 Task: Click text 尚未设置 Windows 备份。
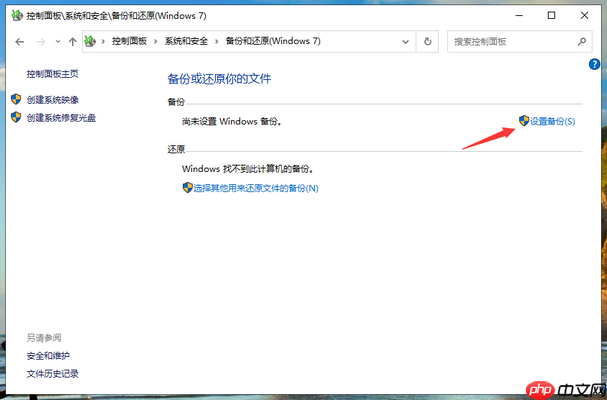point(232,121)
